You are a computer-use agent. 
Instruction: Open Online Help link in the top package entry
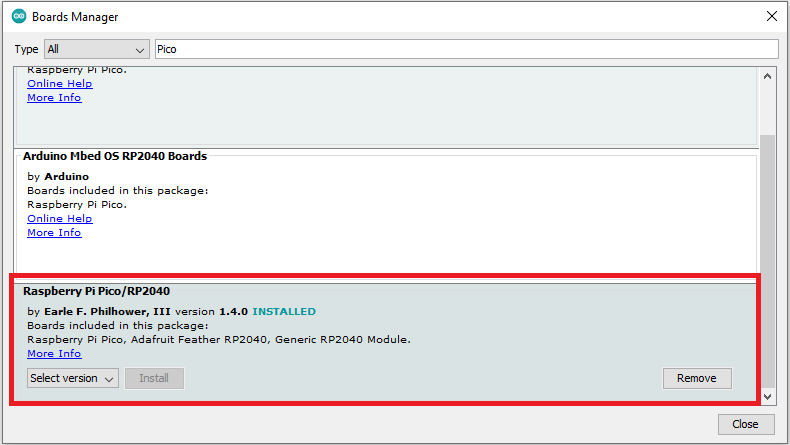60,84
